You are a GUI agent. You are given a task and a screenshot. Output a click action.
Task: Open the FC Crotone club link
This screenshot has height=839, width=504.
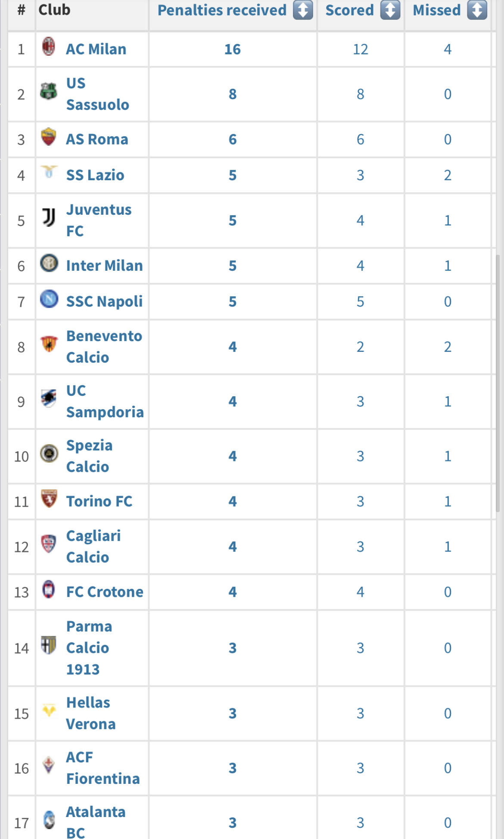pyautogui.click(x=105, y=592)
